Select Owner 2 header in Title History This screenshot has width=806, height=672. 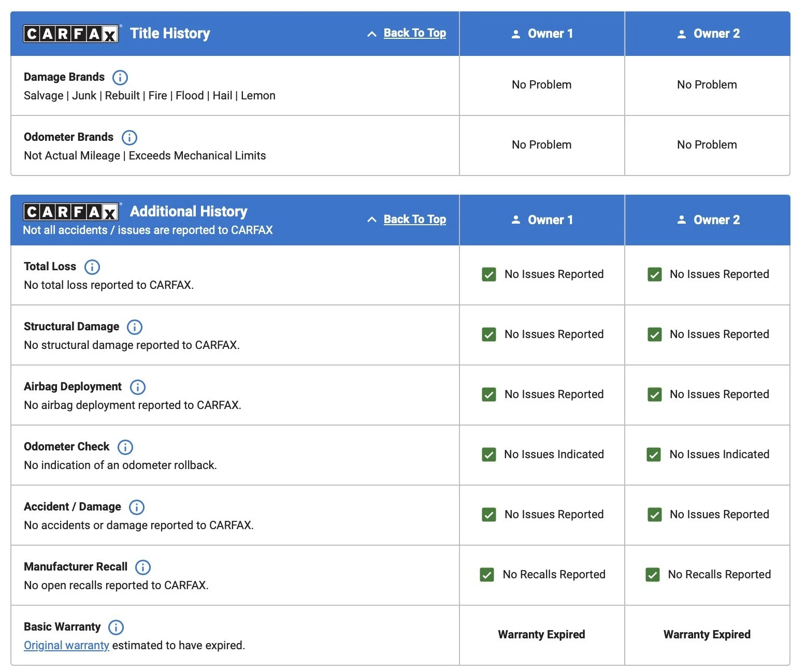click(x=708, y=34)
